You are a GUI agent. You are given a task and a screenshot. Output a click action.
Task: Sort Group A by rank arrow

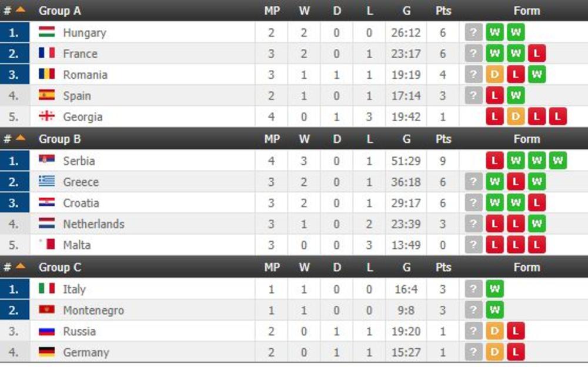tap(21, 11)
